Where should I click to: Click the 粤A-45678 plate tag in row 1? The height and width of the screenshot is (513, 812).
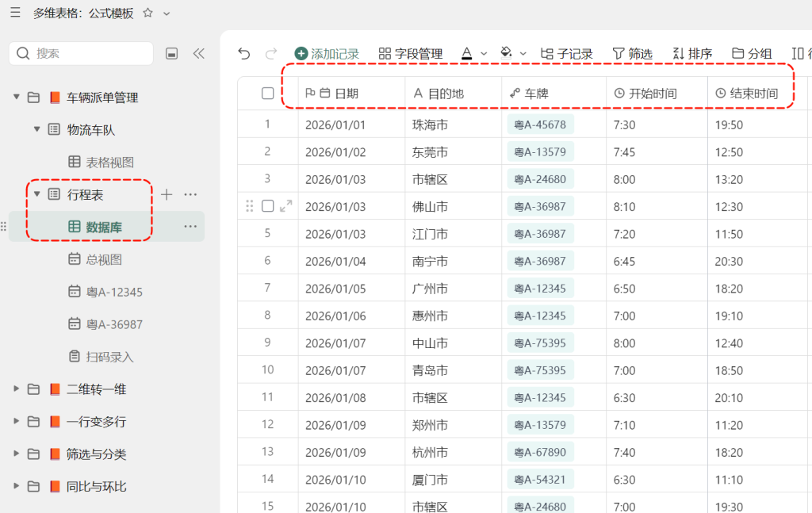pos(540,124)
